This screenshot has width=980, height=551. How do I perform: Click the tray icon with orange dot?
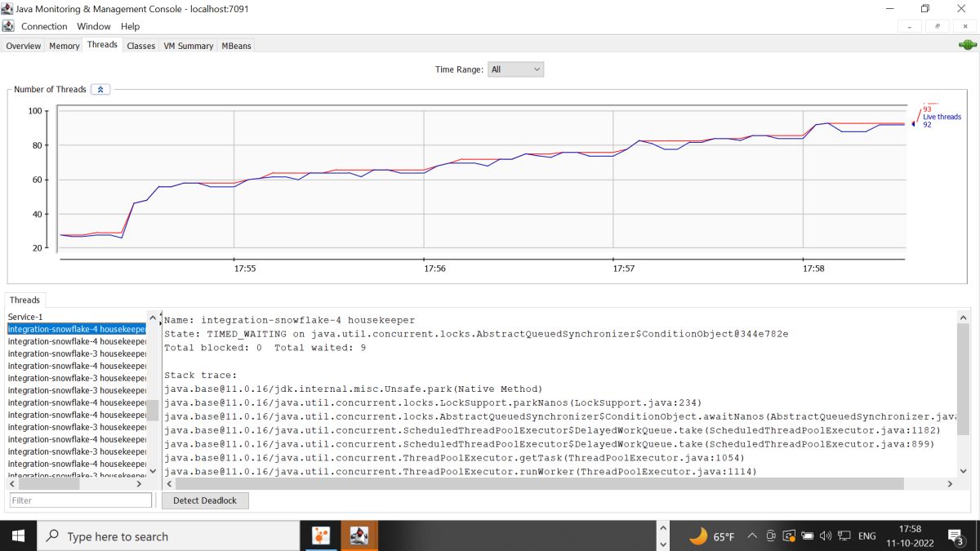point(789,536)
